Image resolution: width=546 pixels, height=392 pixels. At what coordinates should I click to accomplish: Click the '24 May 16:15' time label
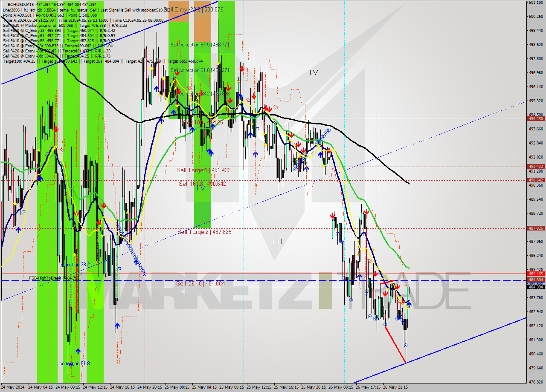[122, 388]
